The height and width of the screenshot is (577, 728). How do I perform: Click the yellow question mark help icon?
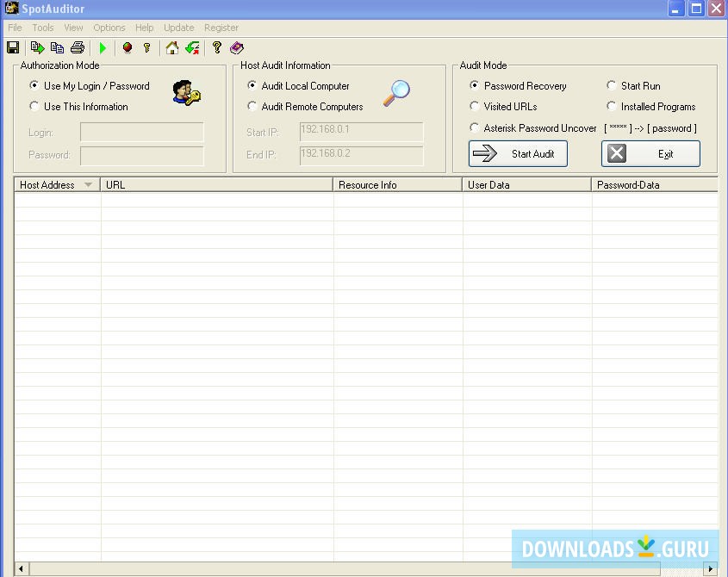pos(217,47)
